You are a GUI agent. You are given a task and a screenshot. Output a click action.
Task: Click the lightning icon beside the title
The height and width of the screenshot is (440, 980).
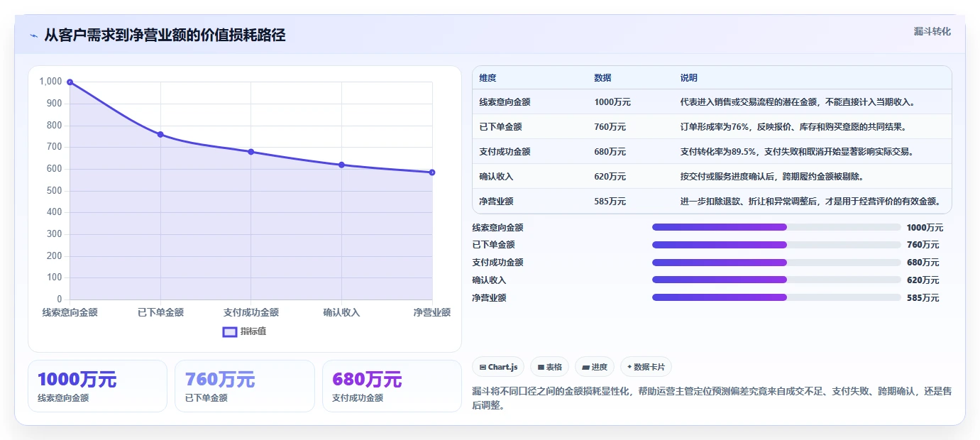(33, 35)
